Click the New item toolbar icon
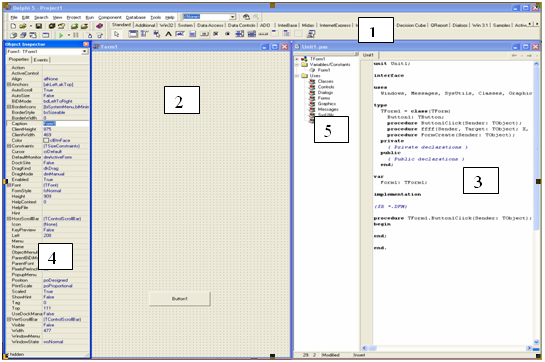This screenshot has width=545, height=362. point(13,26)
